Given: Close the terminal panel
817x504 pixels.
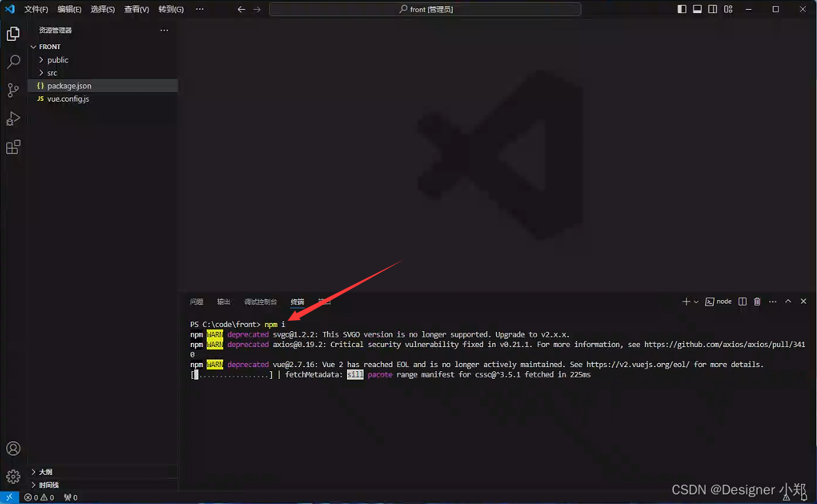Looking at the screenshot, I should click(x=803, y=301).
